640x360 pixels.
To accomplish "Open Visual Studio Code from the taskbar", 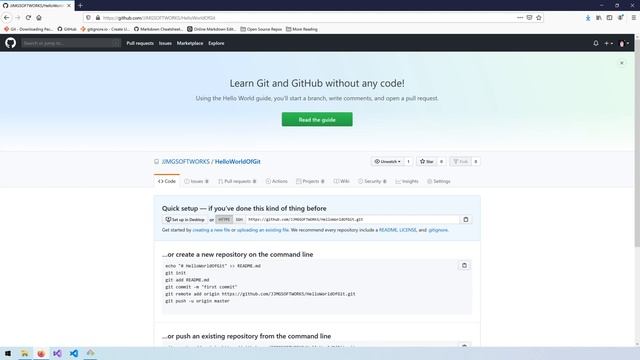I will click(x=74, y=353).
